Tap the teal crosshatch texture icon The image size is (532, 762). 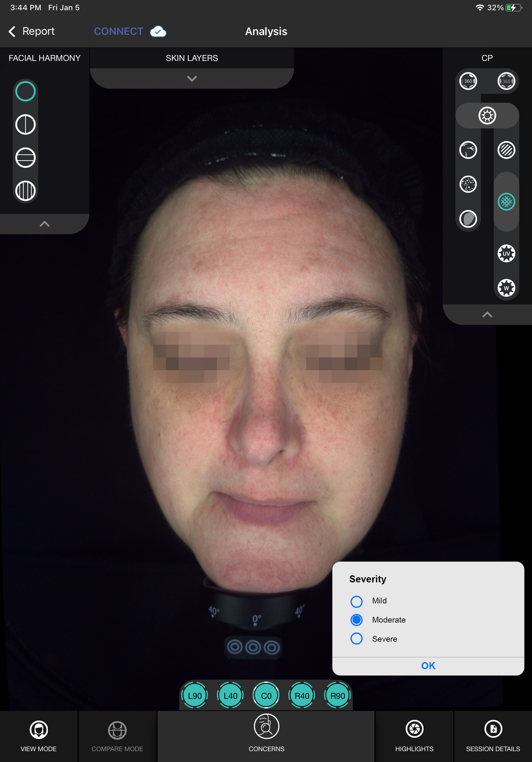[x=506, y=201]
